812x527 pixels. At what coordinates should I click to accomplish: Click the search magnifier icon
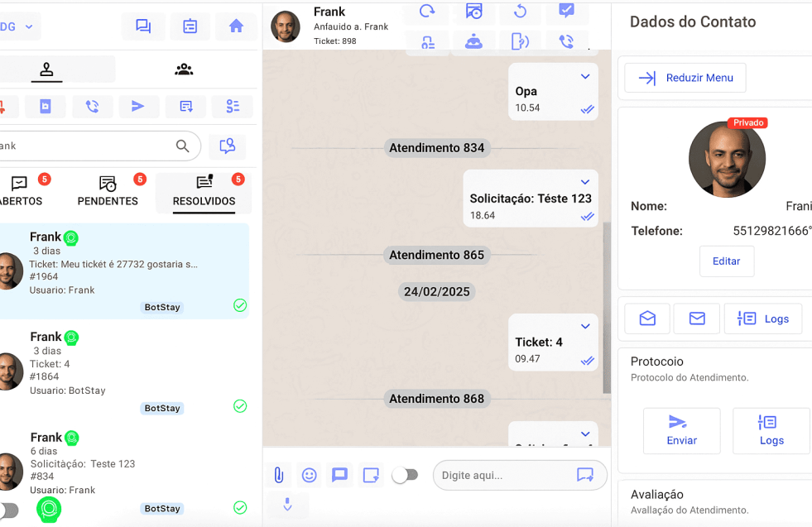point(183,146)
